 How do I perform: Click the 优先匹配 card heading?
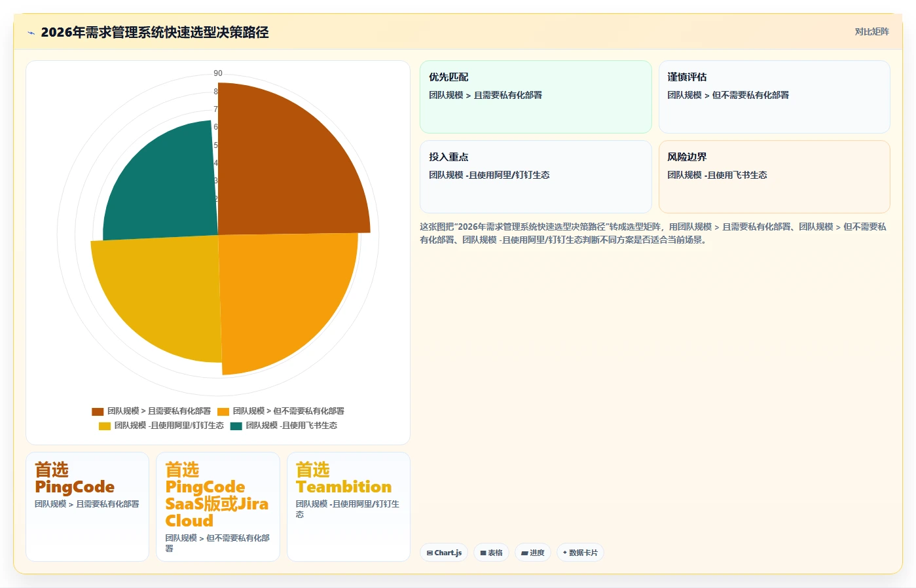coord(449,77)
